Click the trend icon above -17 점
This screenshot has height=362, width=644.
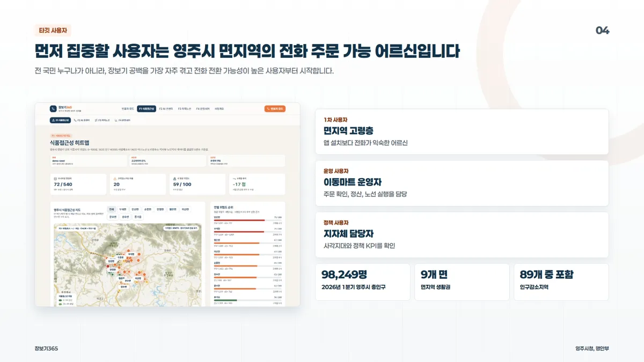(x=234, y=179)
